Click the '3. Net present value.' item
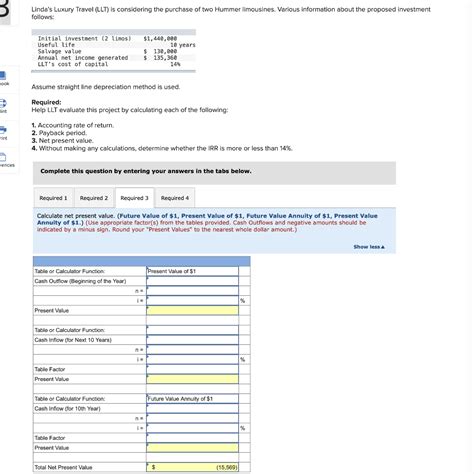This screenshot has height=474, width=474. [x=63, y=141]
